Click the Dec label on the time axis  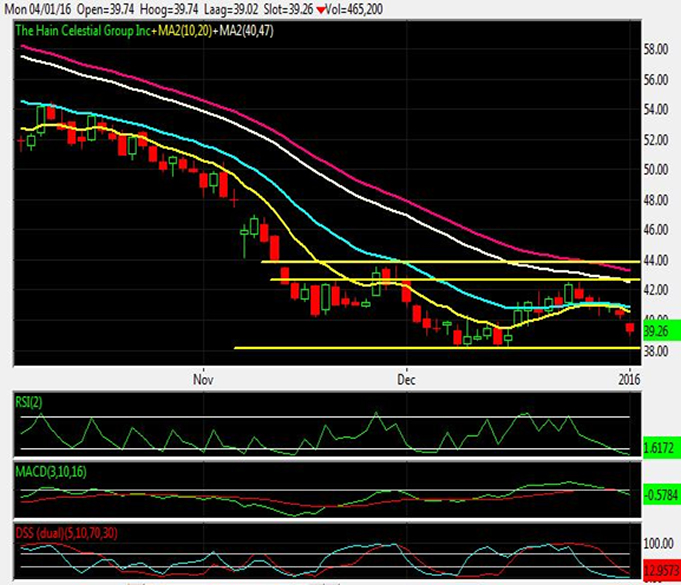coord(406,380)
